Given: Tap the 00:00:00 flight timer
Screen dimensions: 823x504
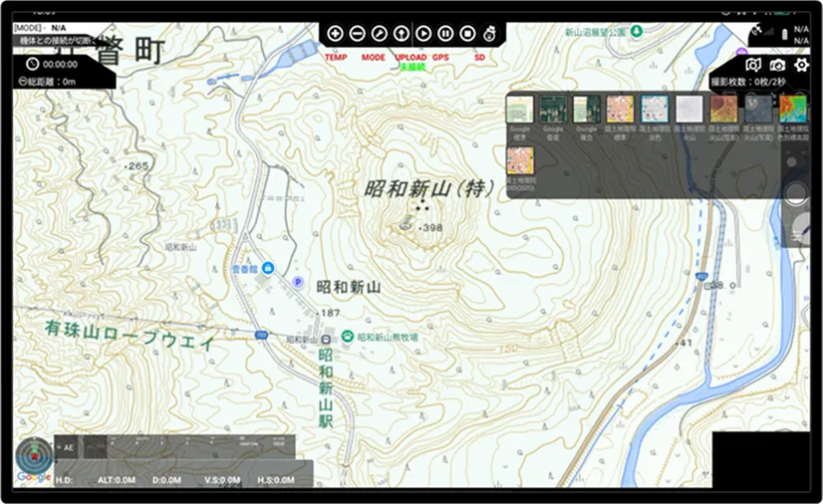Looking at the screenshot, I should point(61,65).
